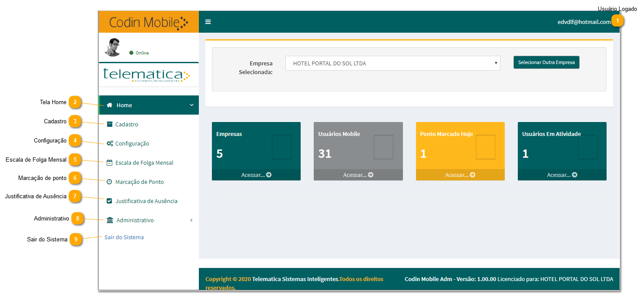Click Acessar on Usuários Em Atividade card
This screenshot has height=295, width=644.
(562, 175)
